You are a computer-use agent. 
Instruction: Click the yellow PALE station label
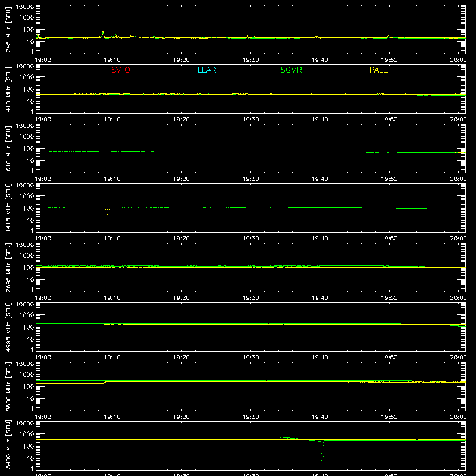click(x=378, y=70)
